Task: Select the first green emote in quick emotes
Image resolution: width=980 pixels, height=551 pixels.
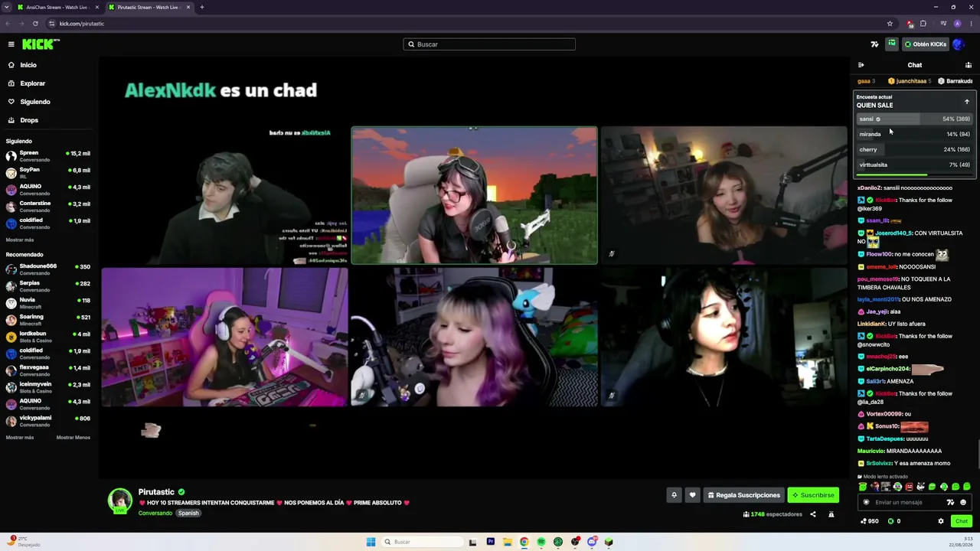Action: tap(863, 487)
